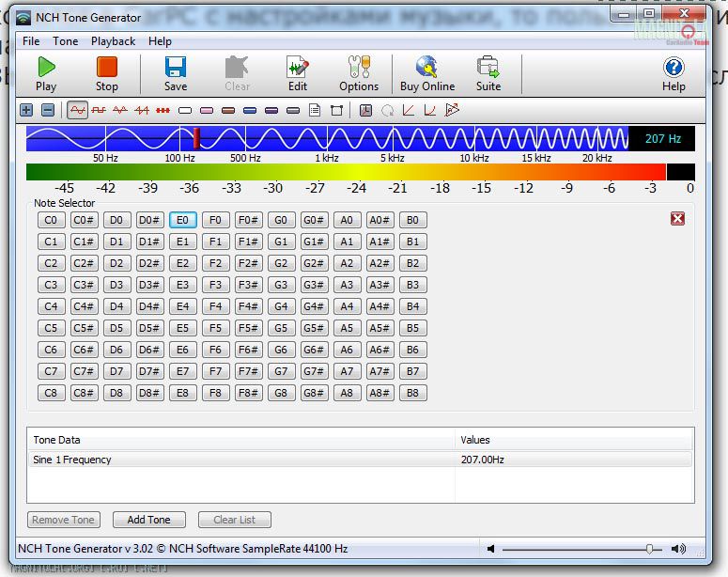728x577 pixels.
Task: Select note B8
Action: coord(412,393)
